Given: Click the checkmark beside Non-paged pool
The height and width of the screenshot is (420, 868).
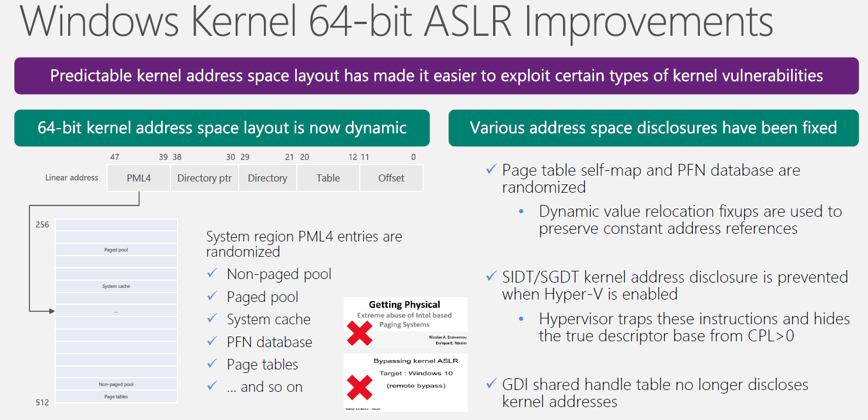Looking at the screenshot, I should 212,274.
